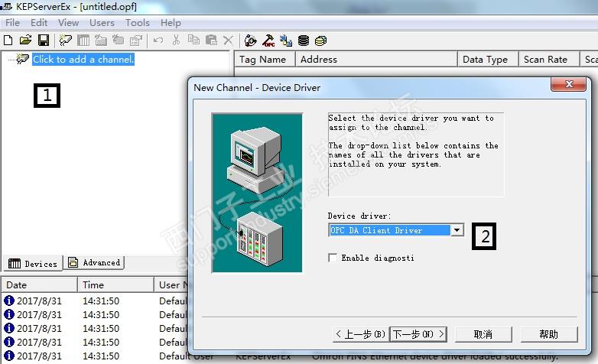
Task: Click the info icon on the fourth log row
Action: 8,342
